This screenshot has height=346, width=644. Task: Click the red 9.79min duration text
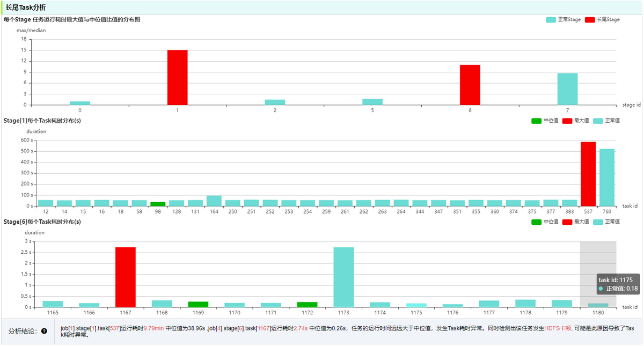[153, 327]
